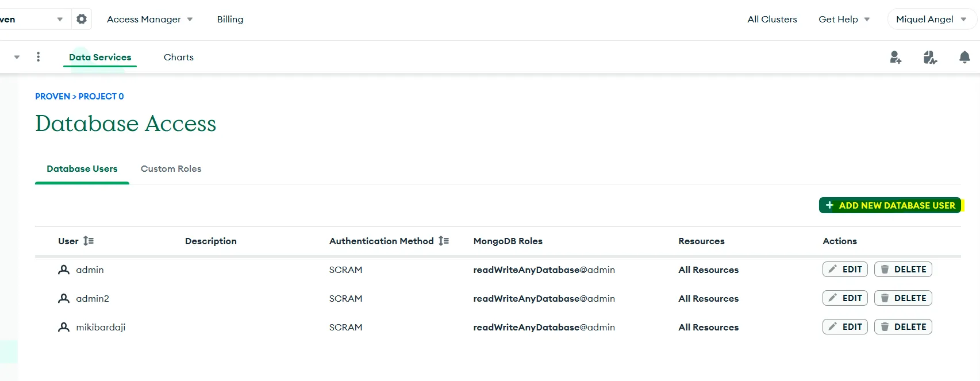The width and height of the screenshot is (980, 381).
Task: Expand the project selector arrow
Action: pos(17,57)
